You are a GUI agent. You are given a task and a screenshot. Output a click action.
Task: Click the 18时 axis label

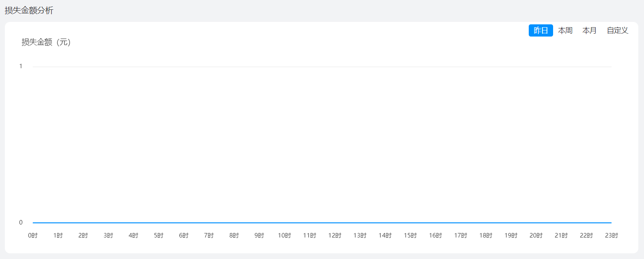click(x=486, y=235)
